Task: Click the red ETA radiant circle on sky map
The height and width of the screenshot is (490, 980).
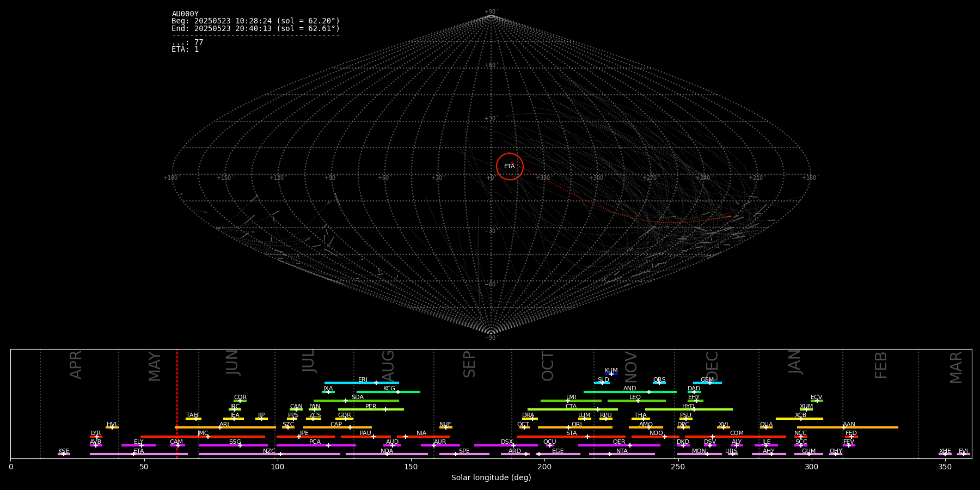Action: pyautogui.click(x=510, y=167)
